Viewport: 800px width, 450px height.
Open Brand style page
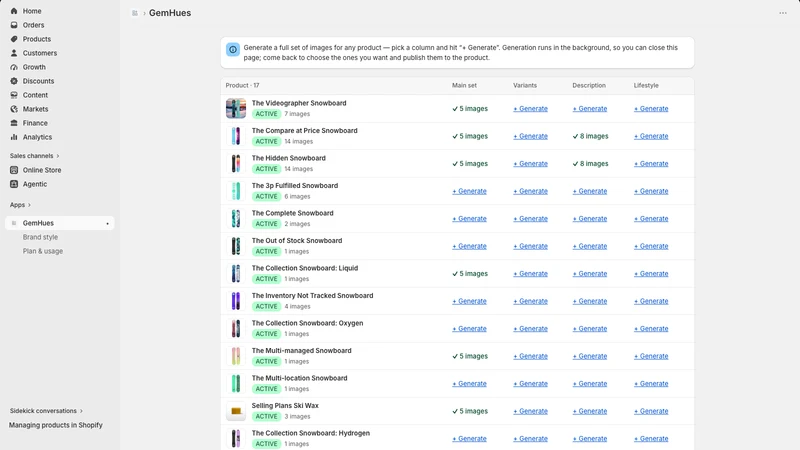click(x=40, y=237)
